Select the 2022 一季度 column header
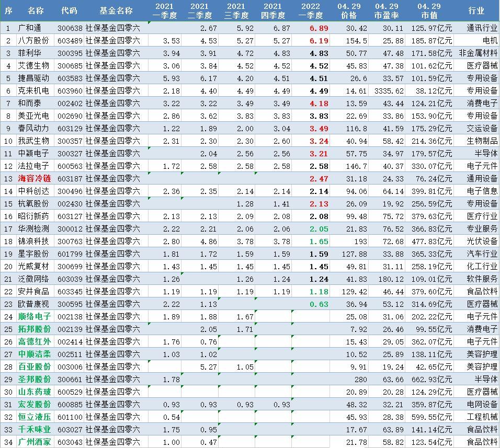The image size is (500, 448). [x=311, y=11]
